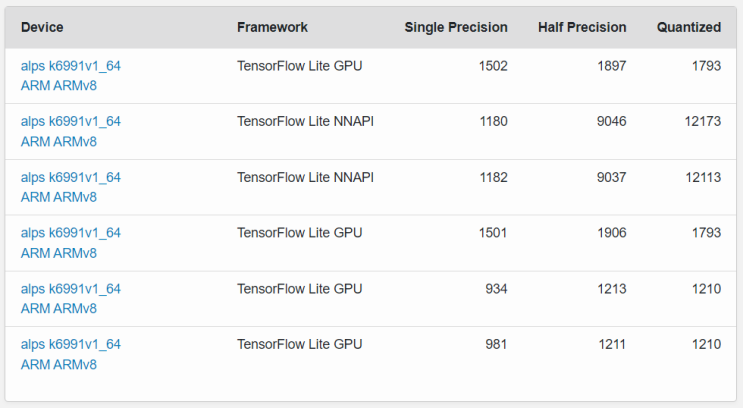Click the Half Precision value 9037

pos(610,178)
